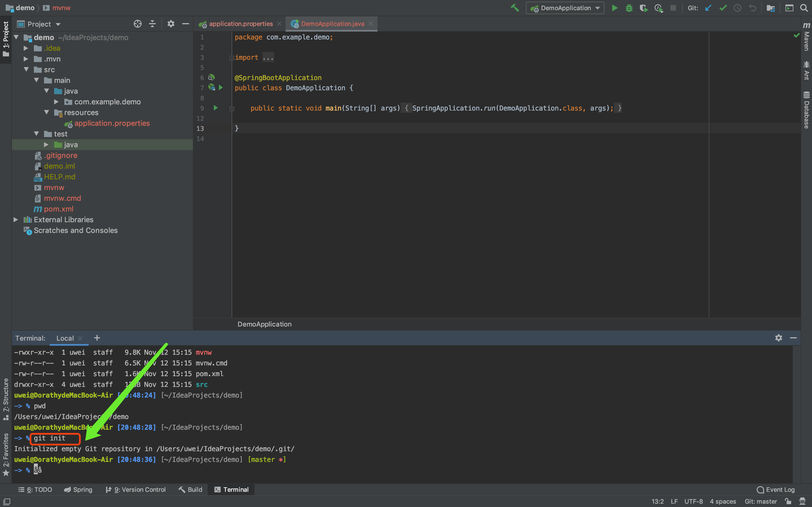
Task: Open pom.xml in the project tree
Action: click(x=58, y=209)
